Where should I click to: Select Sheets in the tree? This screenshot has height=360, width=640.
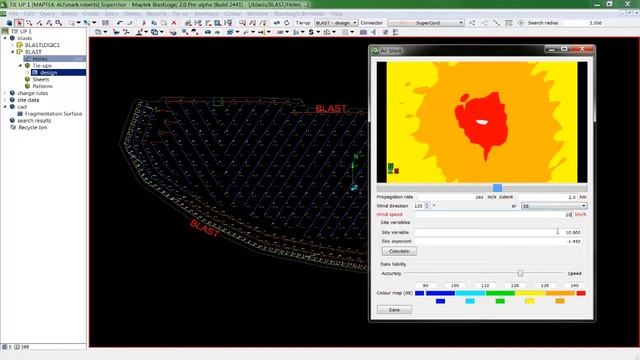pos(41,80)
